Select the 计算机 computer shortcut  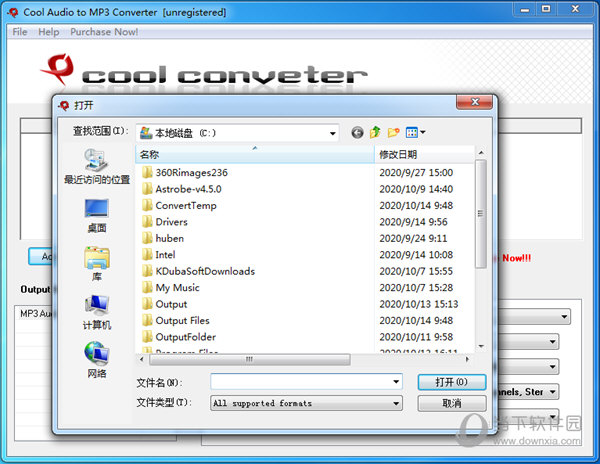pos(97,313)
